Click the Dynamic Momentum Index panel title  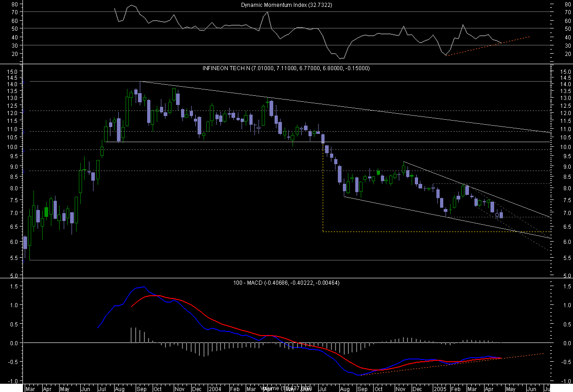coord(286,5)
